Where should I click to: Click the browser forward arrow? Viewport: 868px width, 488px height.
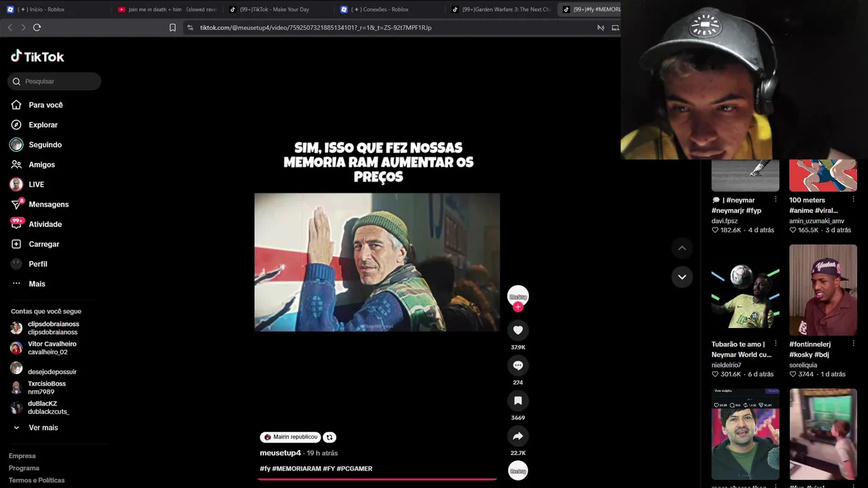(23, 27)
